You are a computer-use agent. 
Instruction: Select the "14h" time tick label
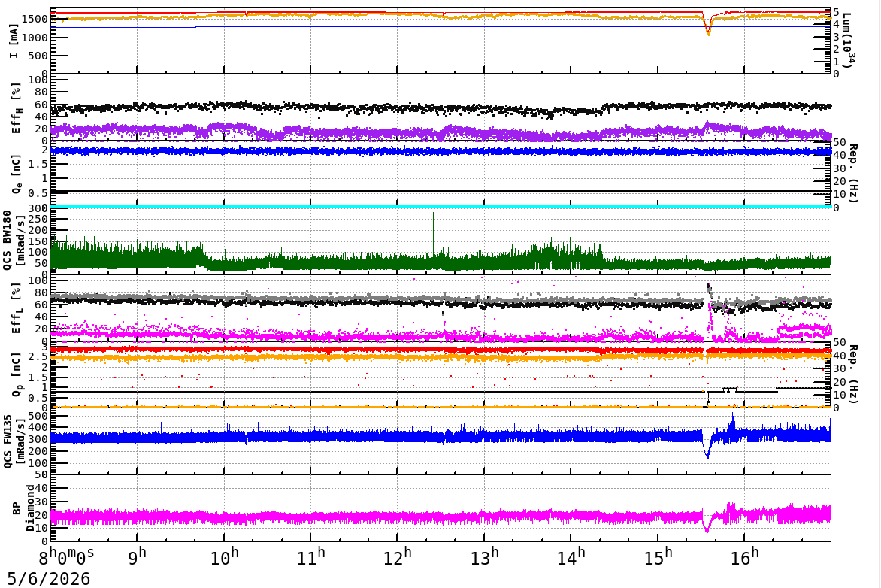coord(571,556)
